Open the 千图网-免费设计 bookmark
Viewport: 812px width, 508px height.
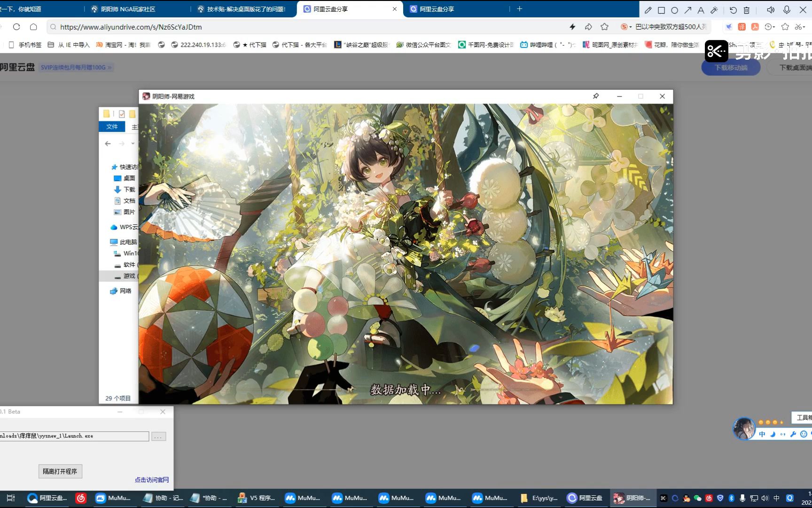tap(486, 45)
